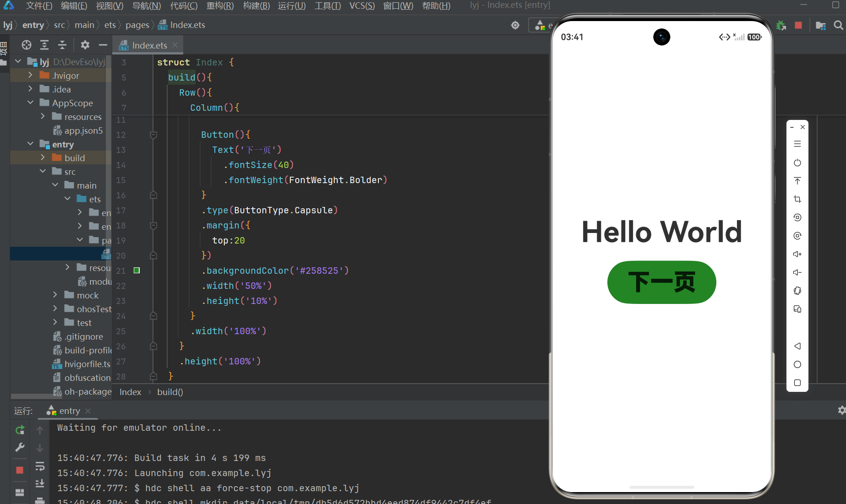Click the Run panel layout icon
The image size is (846, 504).
20,493
